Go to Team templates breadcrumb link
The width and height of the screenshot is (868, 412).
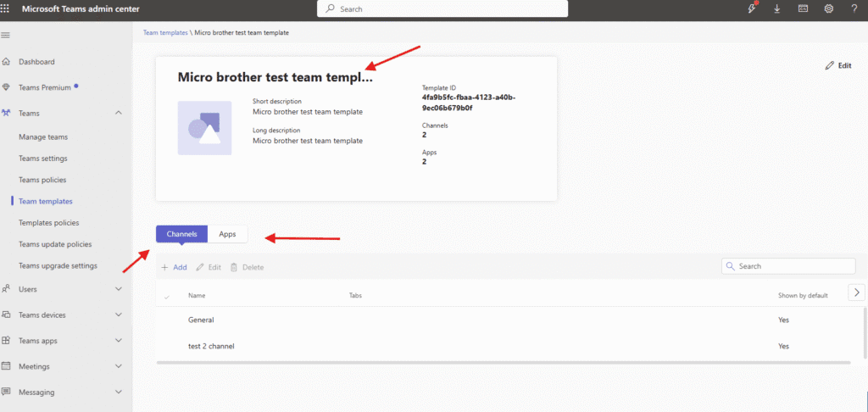(x=165, y=32)
